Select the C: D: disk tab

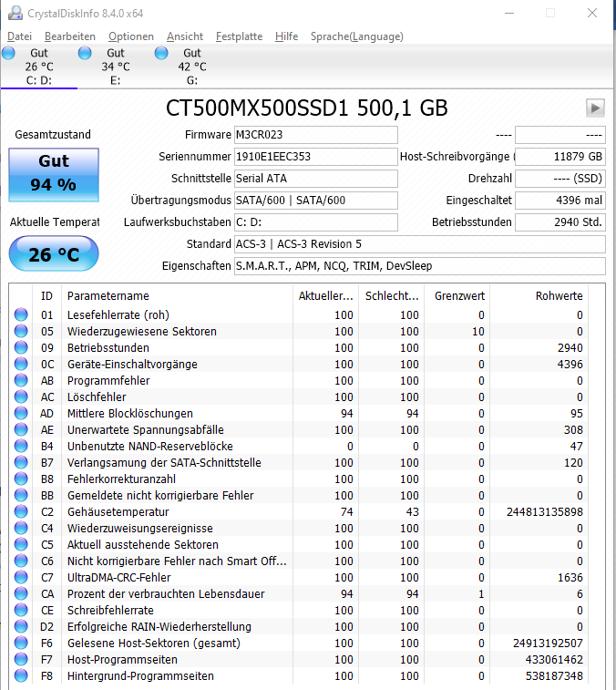tap(38, 67)
